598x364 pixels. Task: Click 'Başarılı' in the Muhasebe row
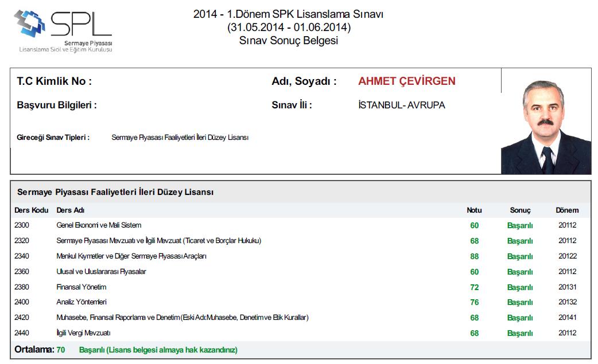tap(520, 318)
